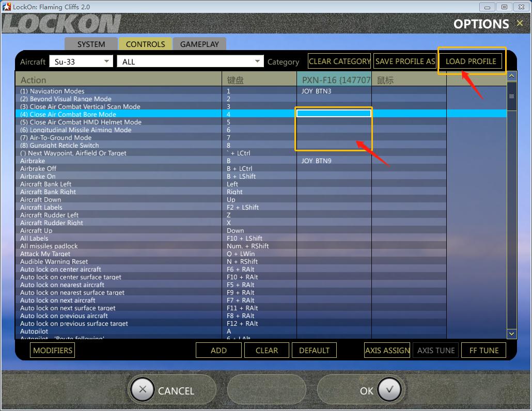Screen dimensions: 532x411
Task: Click the scroll up arrow of the list
Action: click(512, 76)
